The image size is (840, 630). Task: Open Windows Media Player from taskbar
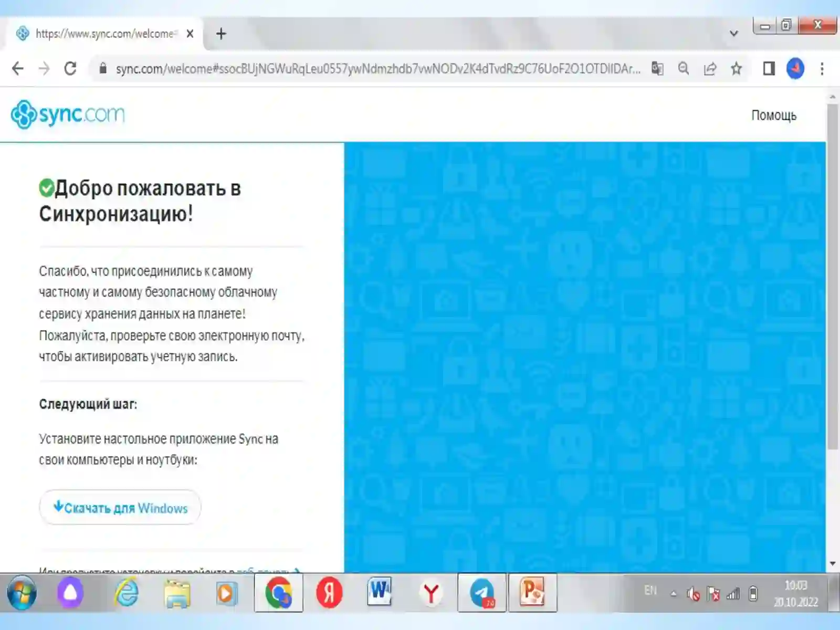pyautogui.click(x=227, y=593)
